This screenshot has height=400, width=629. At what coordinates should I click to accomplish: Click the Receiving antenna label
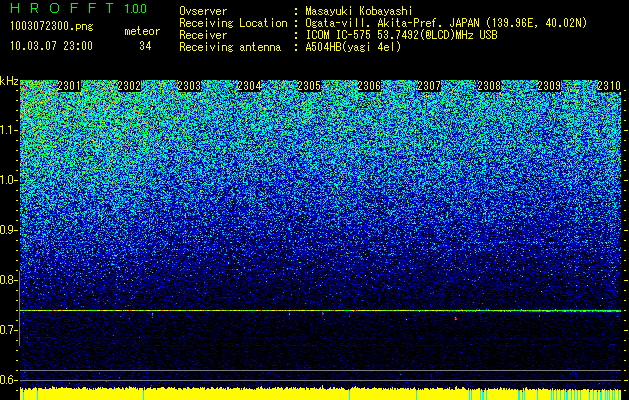pyautogui.click(x=230, y=47)
